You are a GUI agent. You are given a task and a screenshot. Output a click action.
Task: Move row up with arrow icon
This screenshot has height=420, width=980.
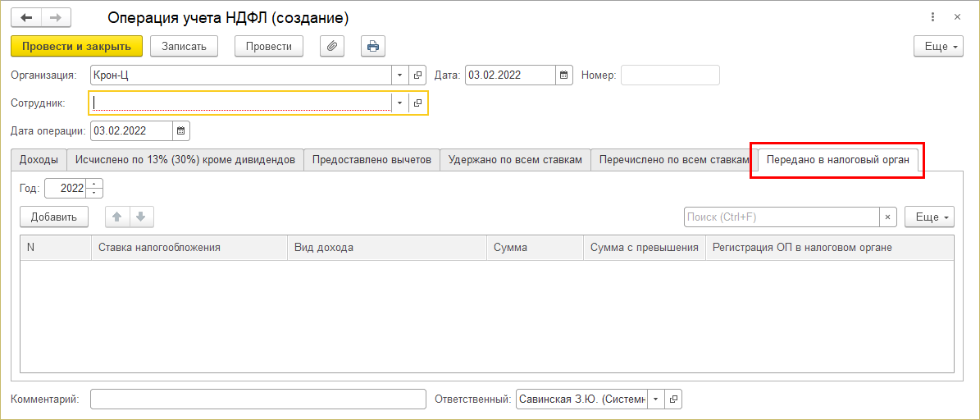(117, 217)
